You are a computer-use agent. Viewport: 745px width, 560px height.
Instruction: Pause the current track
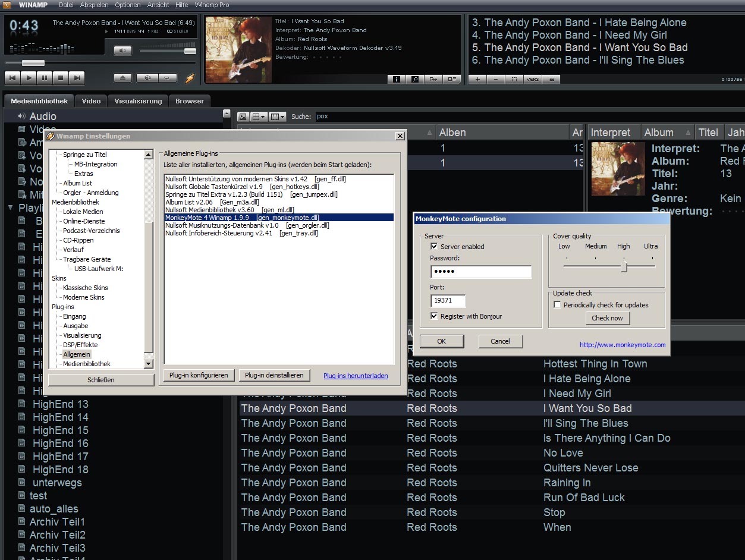pos(44,78)
